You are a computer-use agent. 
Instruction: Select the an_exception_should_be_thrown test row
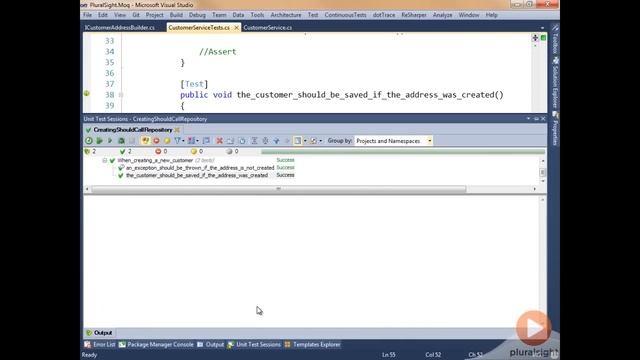pyautogui.click(x=200, y=168)
